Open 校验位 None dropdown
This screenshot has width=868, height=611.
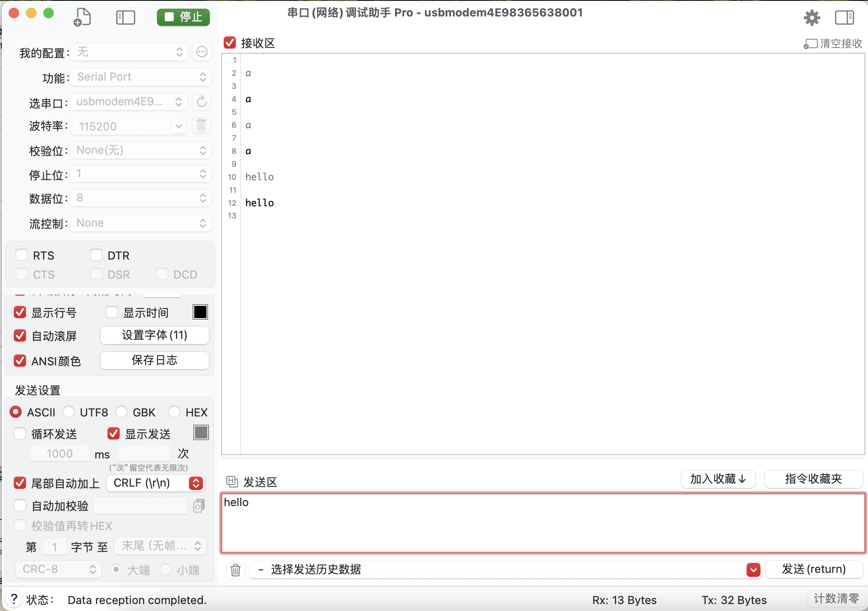pos(141,150)
